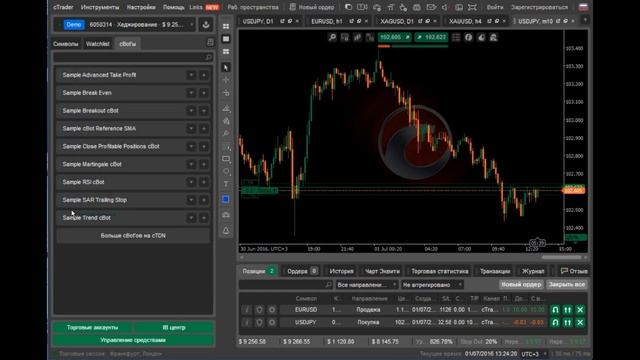
Task: Click the IB центр button
Action: [174, 327]
